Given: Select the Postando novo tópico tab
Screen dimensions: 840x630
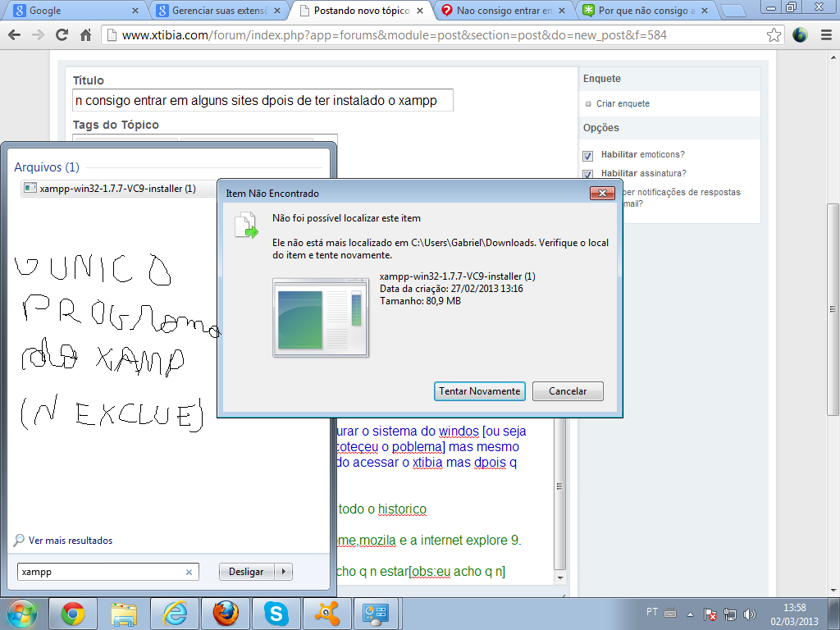Looking at the screenshot, I should coord(361,10).
